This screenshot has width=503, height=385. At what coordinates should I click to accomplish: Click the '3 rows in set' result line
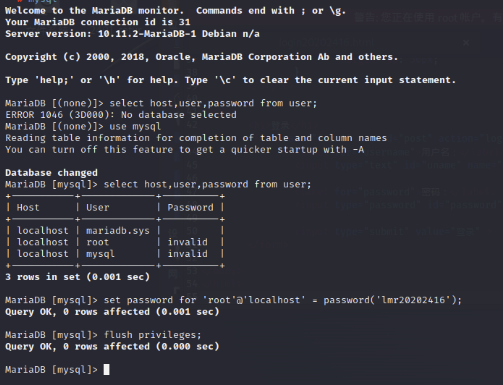[x=77, y=277]
